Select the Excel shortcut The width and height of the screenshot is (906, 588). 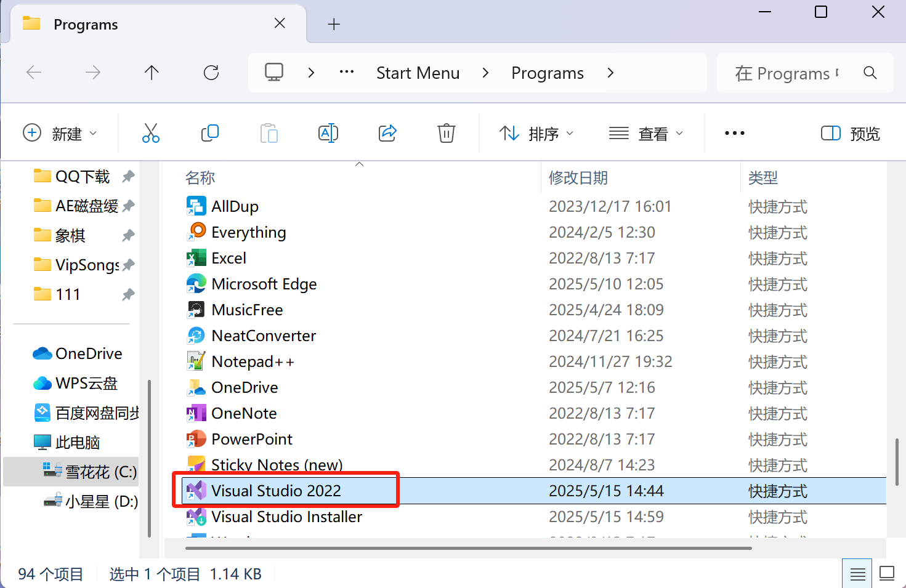216,258
